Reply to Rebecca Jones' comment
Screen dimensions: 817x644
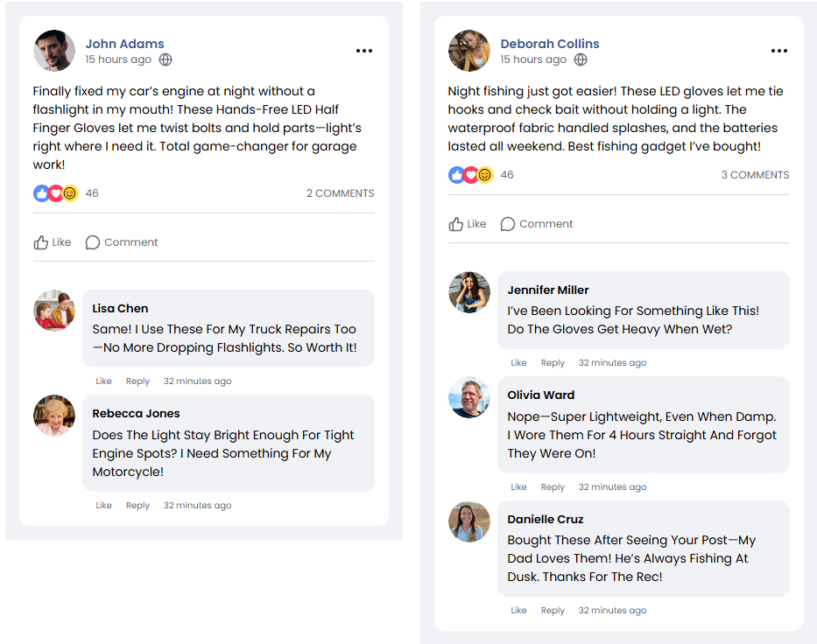[x=137, y=506]
